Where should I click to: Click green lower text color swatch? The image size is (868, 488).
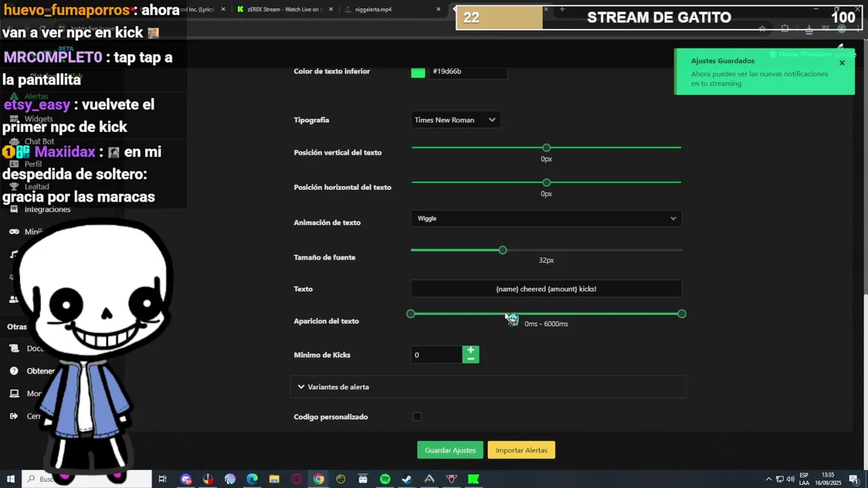[418, 73]
